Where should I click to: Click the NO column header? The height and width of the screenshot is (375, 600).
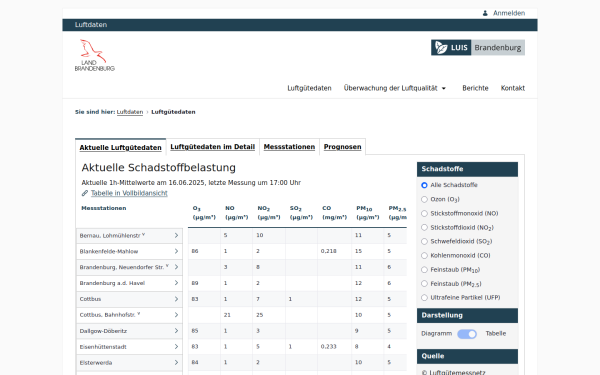click(236, 213)
